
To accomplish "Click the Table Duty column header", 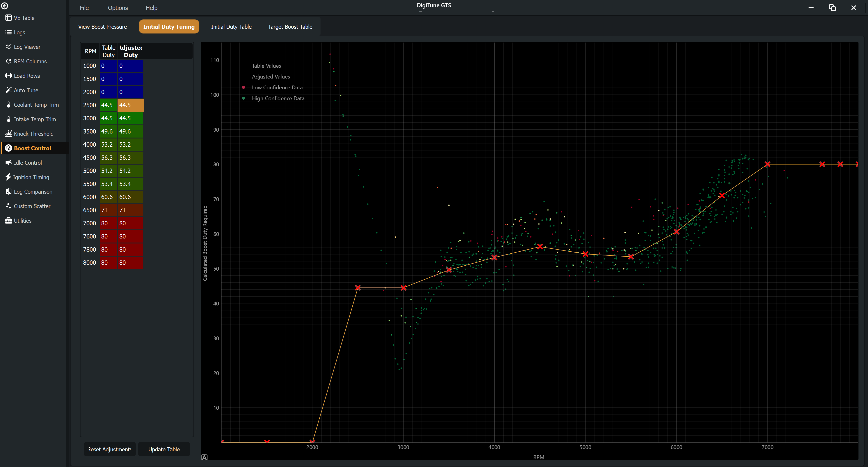I will pyautogui.click(x=108, y=51).
